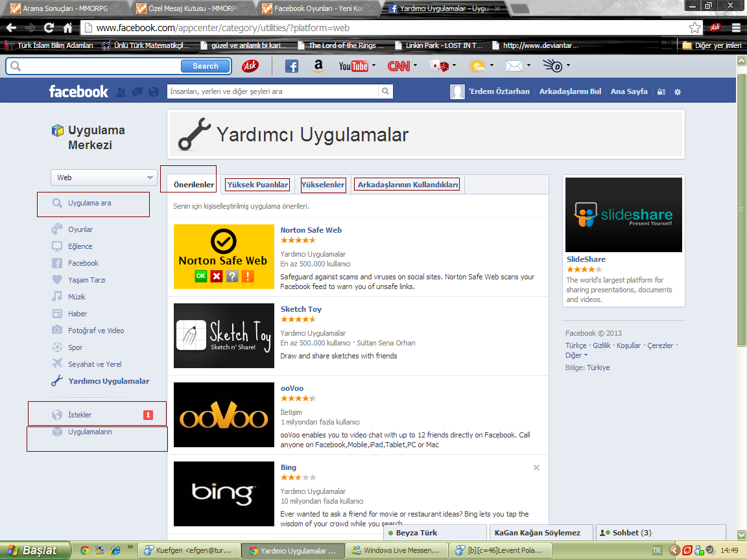Open Facebook account settings gear icon

[x=678, y=92]
